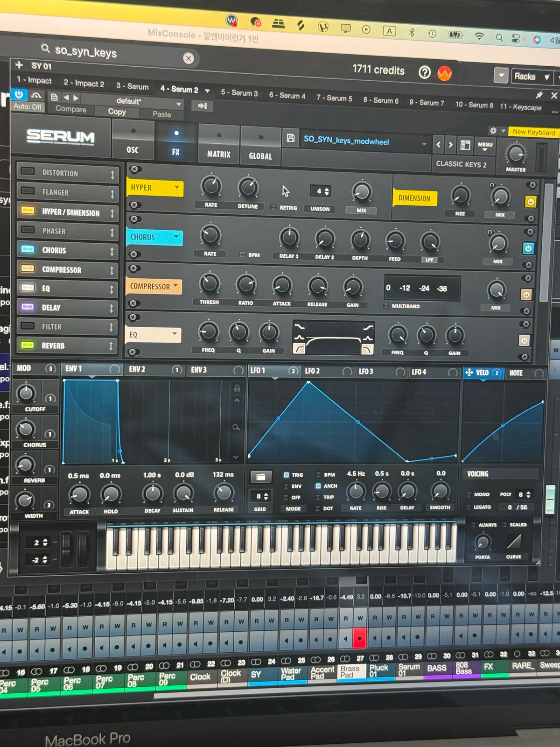Save the Serum preset with floppy icon
This screenshot has width=560, height=747.
coord(290,138)
